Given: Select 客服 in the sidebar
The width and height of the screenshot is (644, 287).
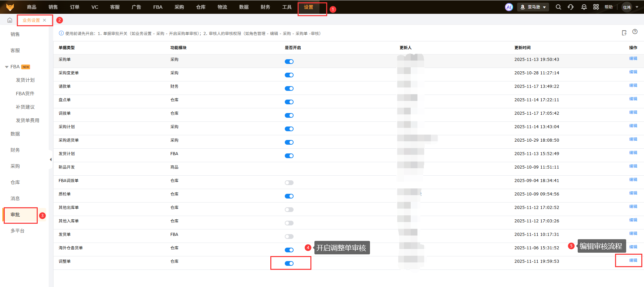Looking at the screenshot, I should click(x=15, y=50).
